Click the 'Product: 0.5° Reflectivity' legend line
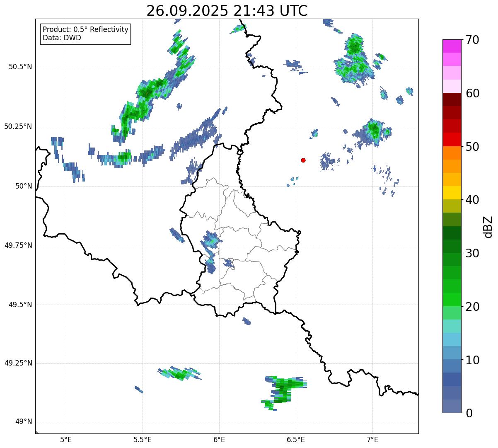Viewport: 498px width, 448px height. click(85, 30)
